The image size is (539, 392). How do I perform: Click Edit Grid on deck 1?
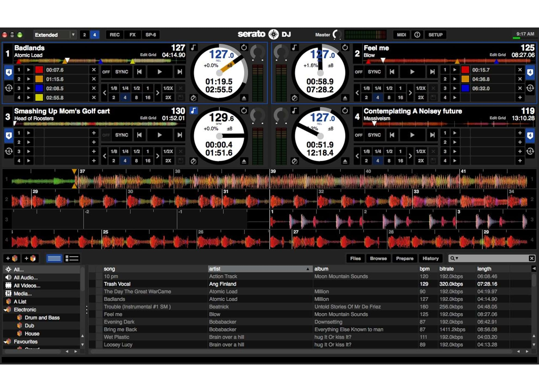point(148,55)
